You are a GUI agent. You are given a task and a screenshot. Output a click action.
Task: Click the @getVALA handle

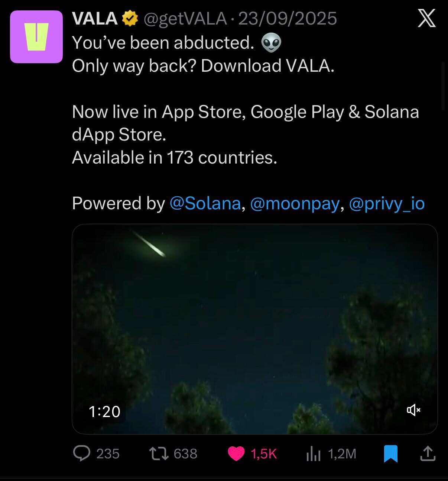pos(185,19)
